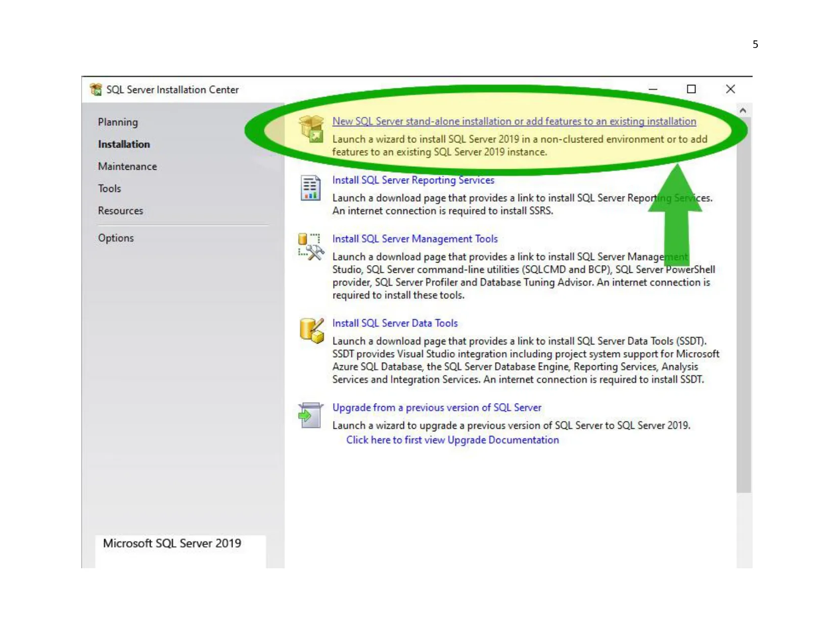Select the Installation section in sidebar
834x644 pixels.
(x=124, y=144)
